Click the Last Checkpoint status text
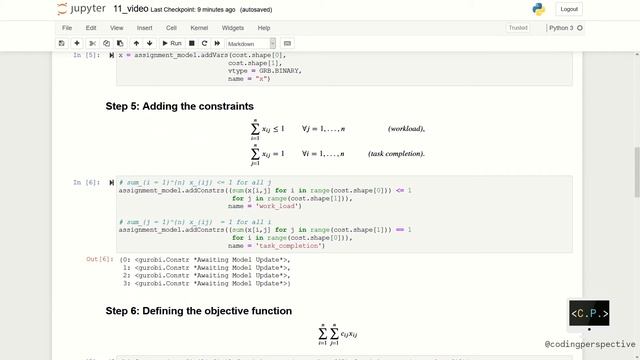This screenshot has width=640, height=360. (193, 9)
